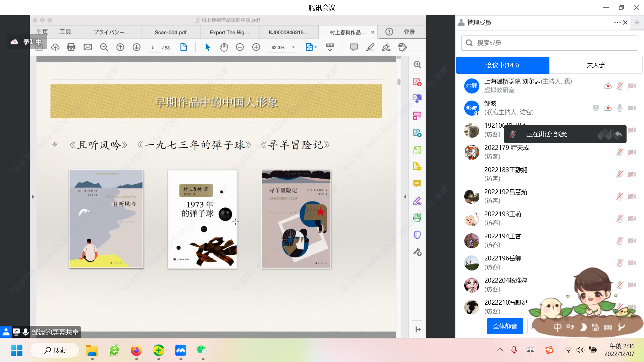Click the zoom out minus icon
Image resolution: width=644 pixels, height=362 pixels.
240,47
